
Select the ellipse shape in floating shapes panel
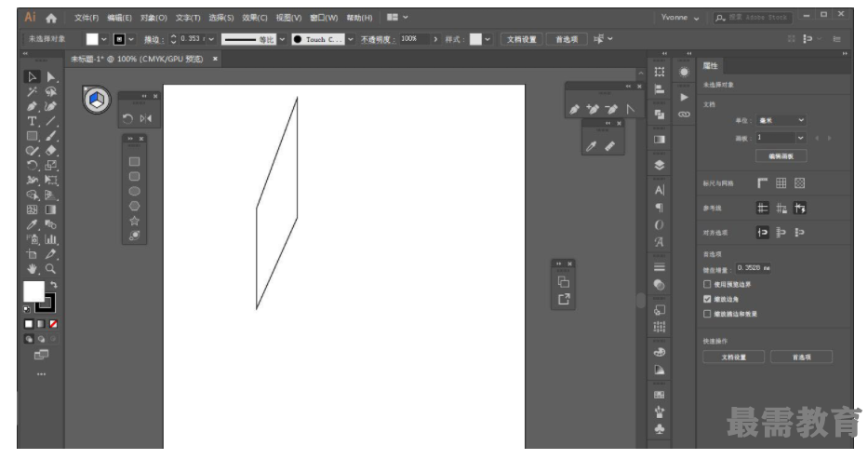pos(135,192)
